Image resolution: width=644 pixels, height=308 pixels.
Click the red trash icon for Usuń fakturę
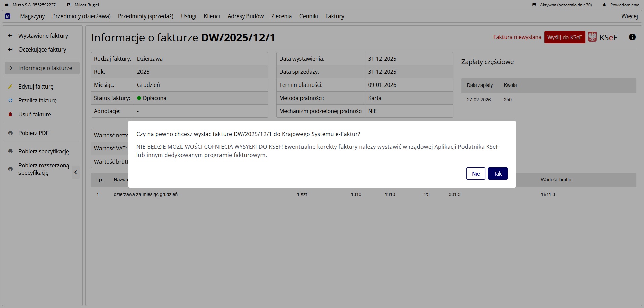[x=10, y=114]
